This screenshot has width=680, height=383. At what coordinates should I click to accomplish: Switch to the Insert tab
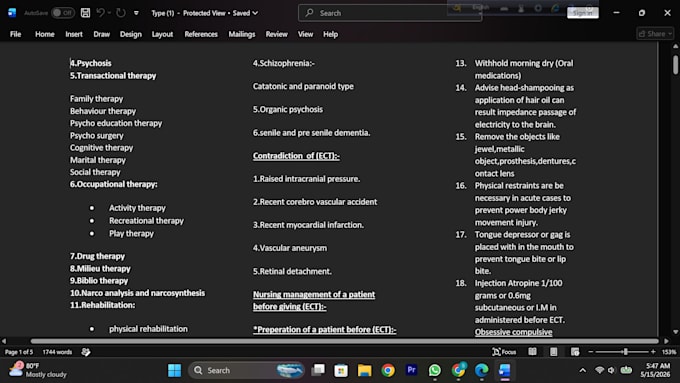click(x=74, y=34)
